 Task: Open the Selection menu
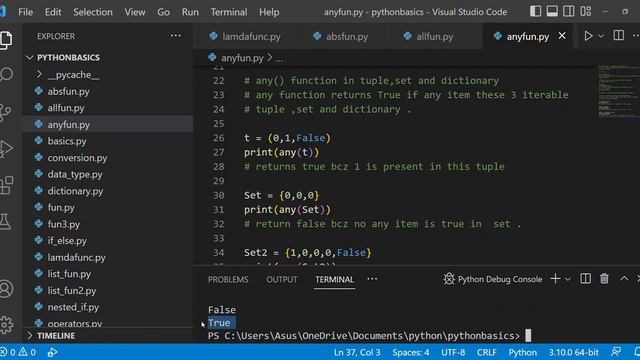[x=93, y=12]
